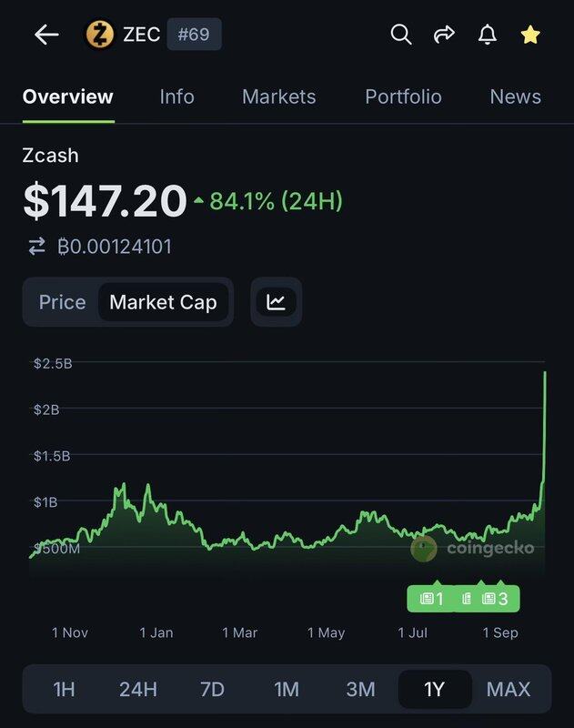This screenshot has width=574, height=728.
Task: Tap the BTC conversion swap arrows
Action: (x=37, y=246)
